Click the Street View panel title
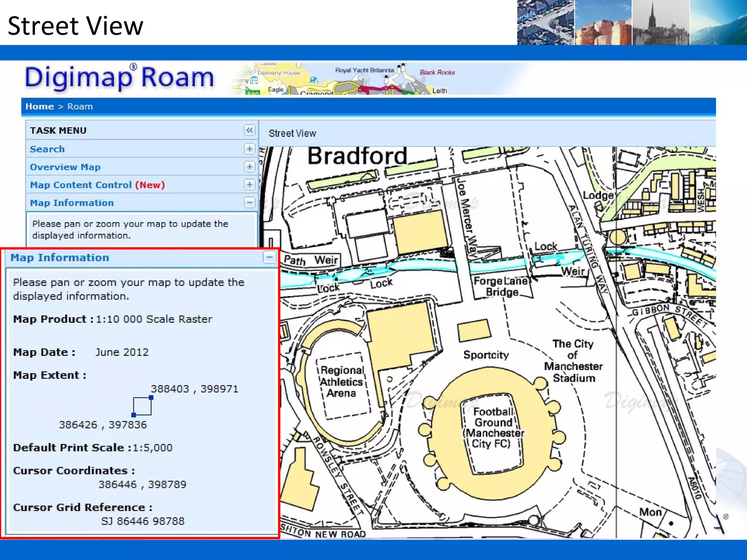 (292, 133)
